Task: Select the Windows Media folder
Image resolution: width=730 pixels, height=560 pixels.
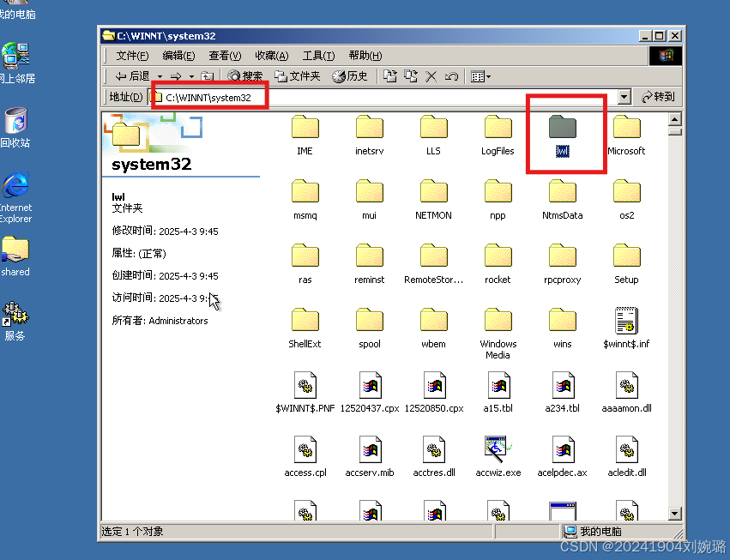Action: pos(498,334)
